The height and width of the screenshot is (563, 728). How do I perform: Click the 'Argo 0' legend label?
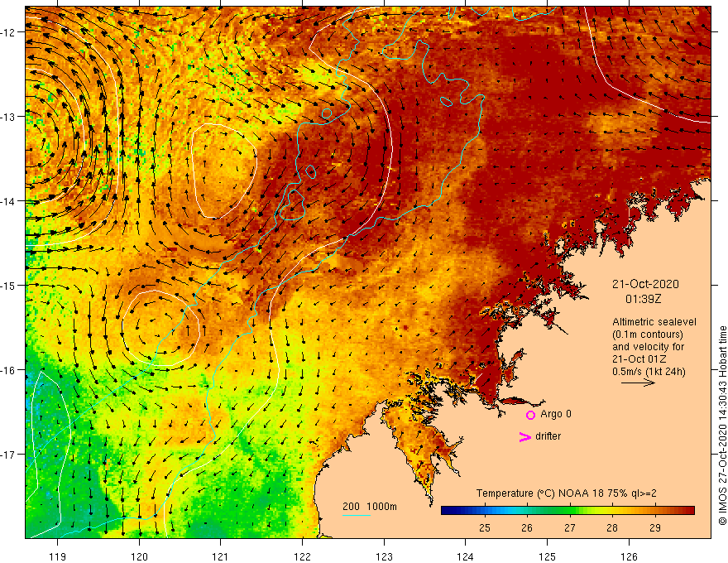[556, 414]
